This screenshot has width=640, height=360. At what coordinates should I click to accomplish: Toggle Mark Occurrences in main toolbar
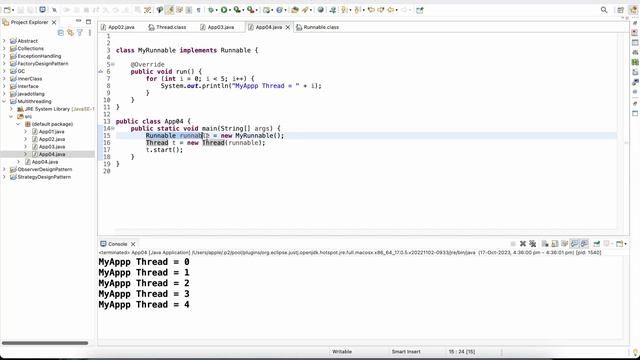coord(169,10)
